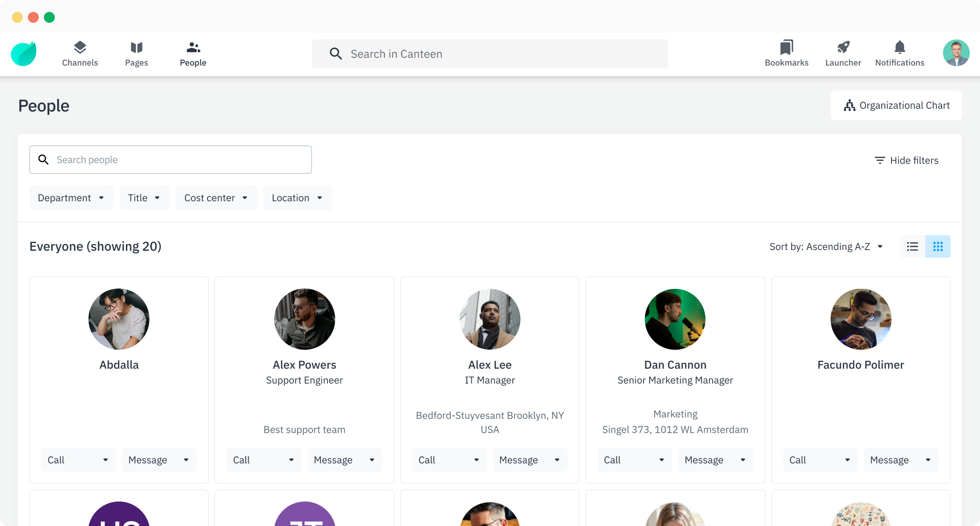The height and width of the screenshot is (526, 980).
Task: Open Call dropdown on Facundo Polimer's card
Action: point(820,460)
